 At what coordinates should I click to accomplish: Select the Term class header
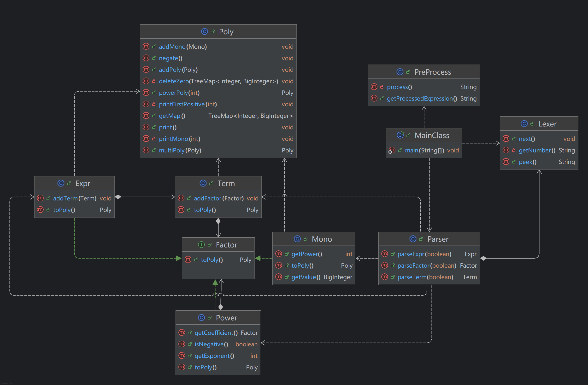[x=226, y=183]
